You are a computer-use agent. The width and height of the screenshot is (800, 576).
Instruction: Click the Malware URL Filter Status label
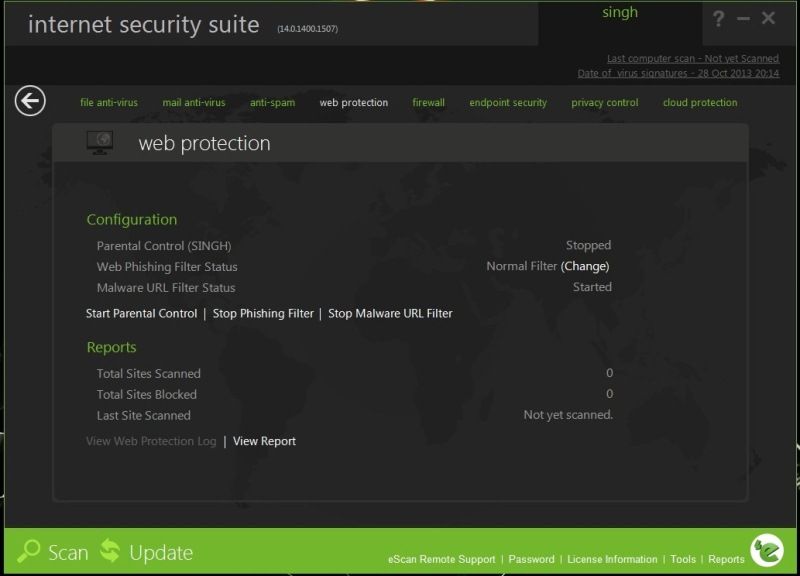166,288
